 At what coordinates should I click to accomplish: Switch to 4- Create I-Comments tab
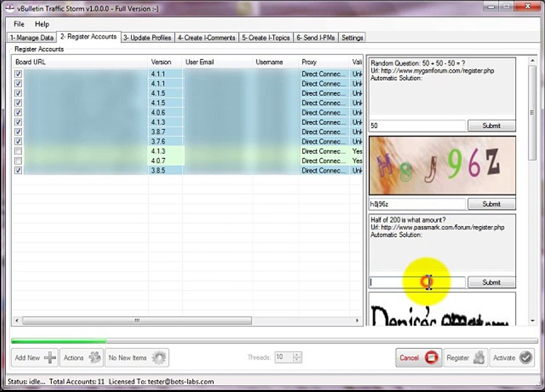pyautogui.click(x=206, y=38)
